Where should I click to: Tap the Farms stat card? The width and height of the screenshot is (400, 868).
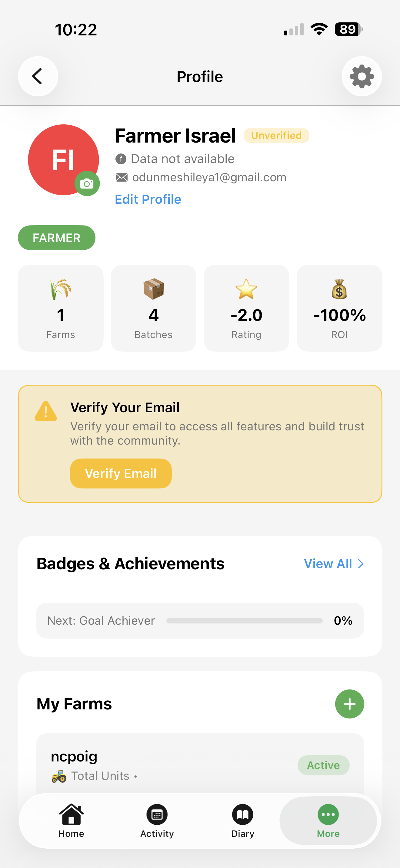click(x=61, y=308)
